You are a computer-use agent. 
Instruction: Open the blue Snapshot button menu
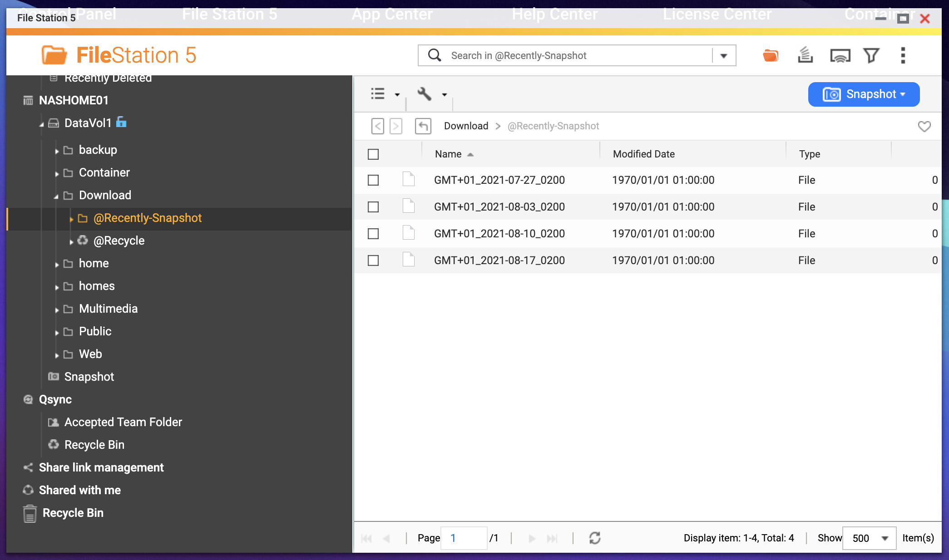pos(864,94)
